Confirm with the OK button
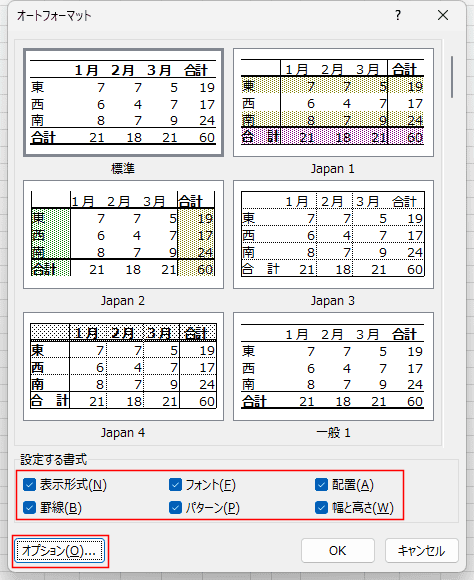Image resolution: width=474 pixels, height=580 pixels. coord(337,551)
